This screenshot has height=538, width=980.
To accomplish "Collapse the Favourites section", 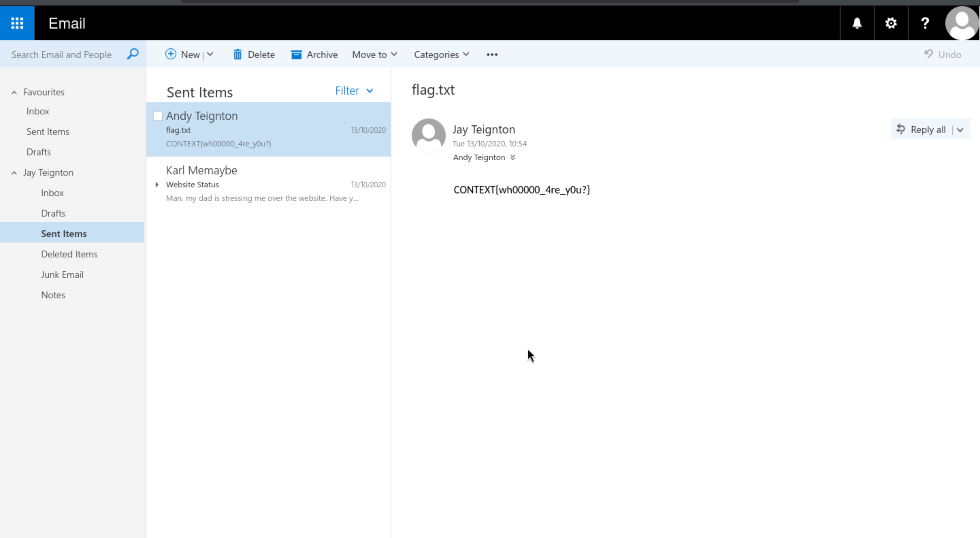I will pos(14,92).
